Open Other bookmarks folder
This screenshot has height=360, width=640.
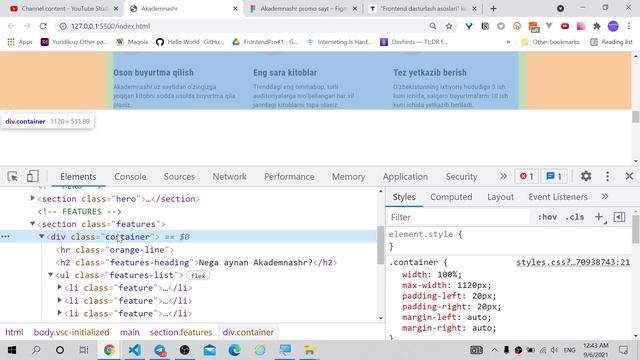[551, 42]
